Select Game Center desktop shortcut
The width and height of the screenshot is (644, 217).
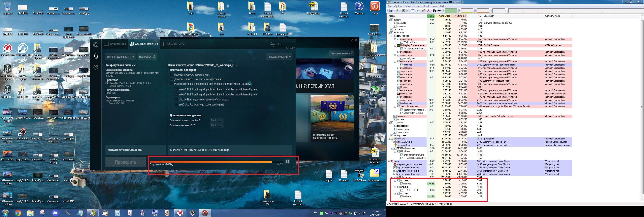(7, 50)
